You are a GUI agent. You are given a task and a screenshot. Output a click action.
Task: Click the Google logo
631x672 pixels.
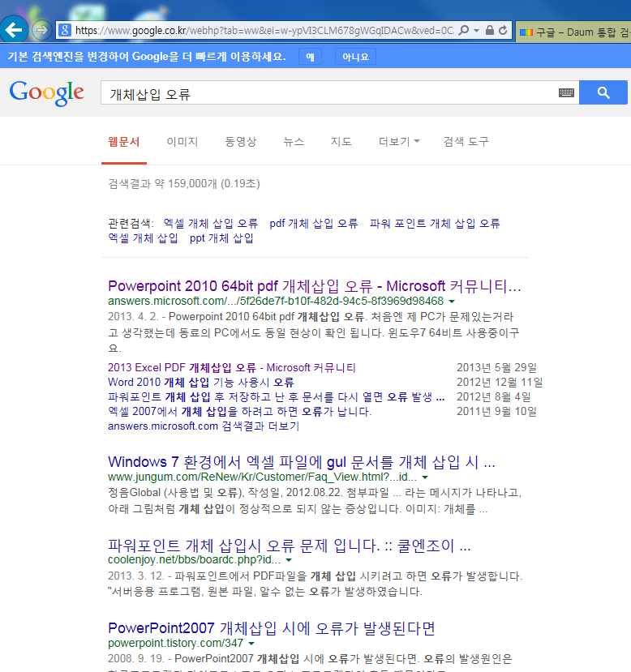pos(47,92)
